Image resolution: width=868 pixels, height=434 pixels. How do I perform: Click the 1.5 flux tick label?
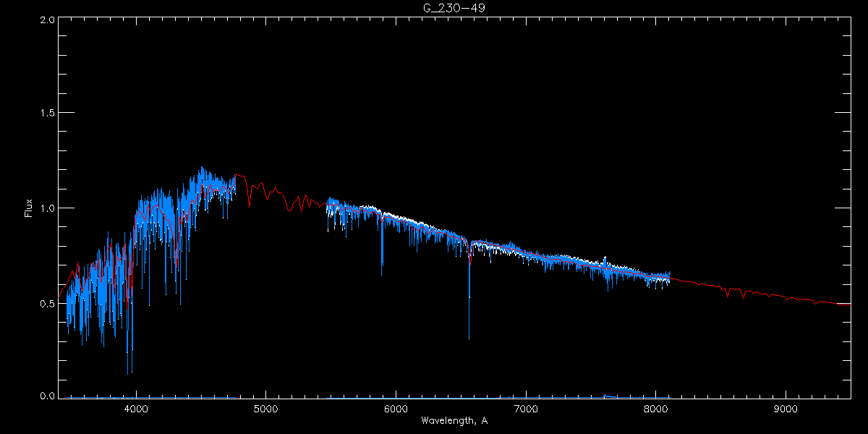click(x=47, y=114)
